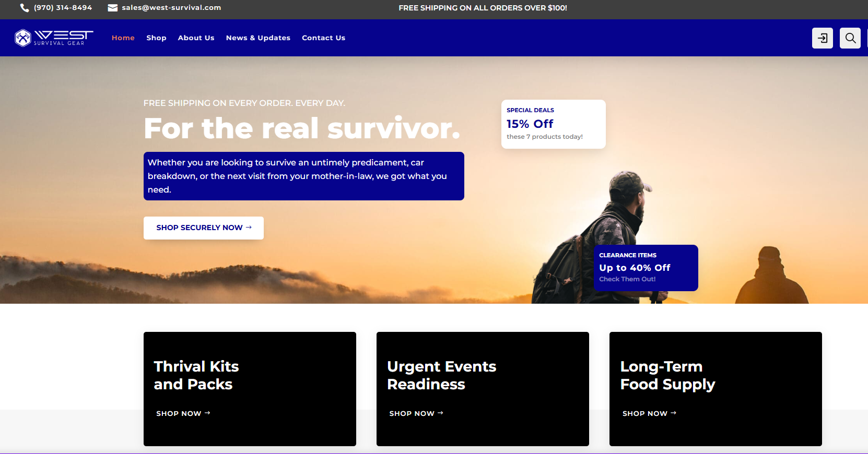This screenshot has height=454, width=868.
Task: Open the West Survival Gear logo
Action: [x=54, y=38]
